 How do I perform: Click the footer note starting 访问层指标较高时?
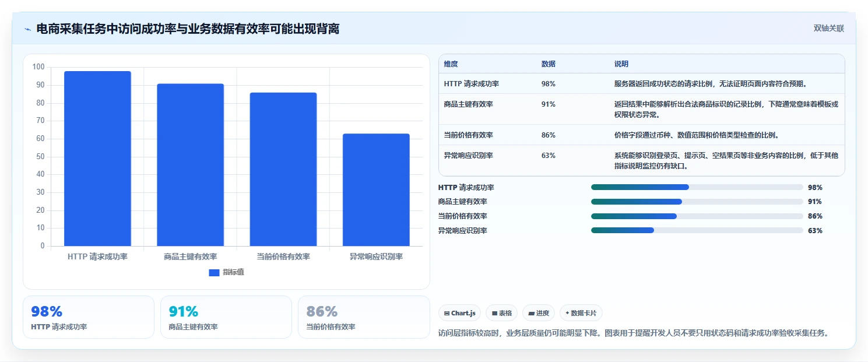coord(633,333)
